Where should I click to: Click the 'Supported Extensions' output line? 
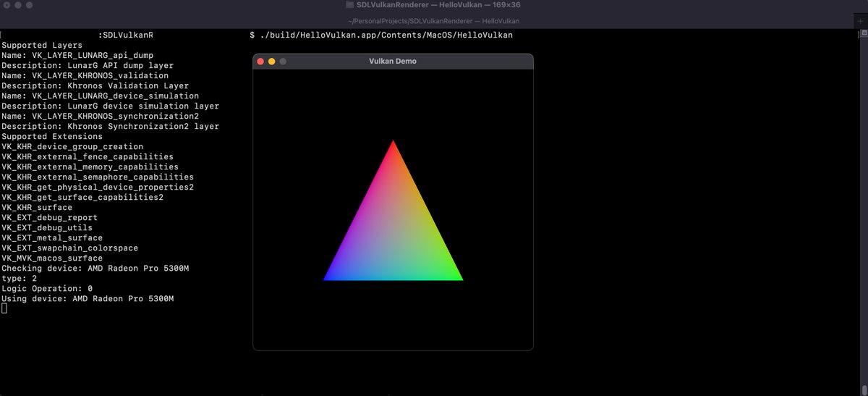point(52,136)
